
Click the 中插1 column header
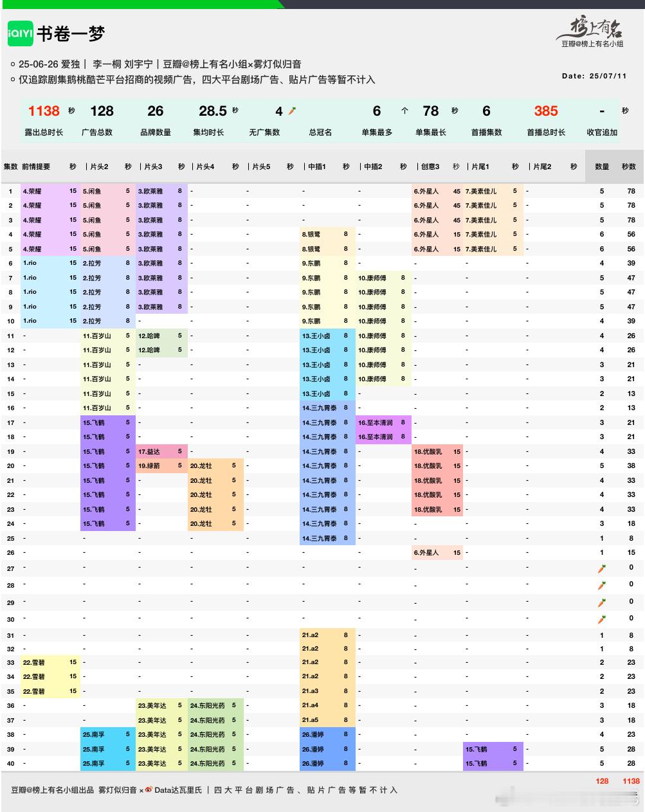[317, 167]
